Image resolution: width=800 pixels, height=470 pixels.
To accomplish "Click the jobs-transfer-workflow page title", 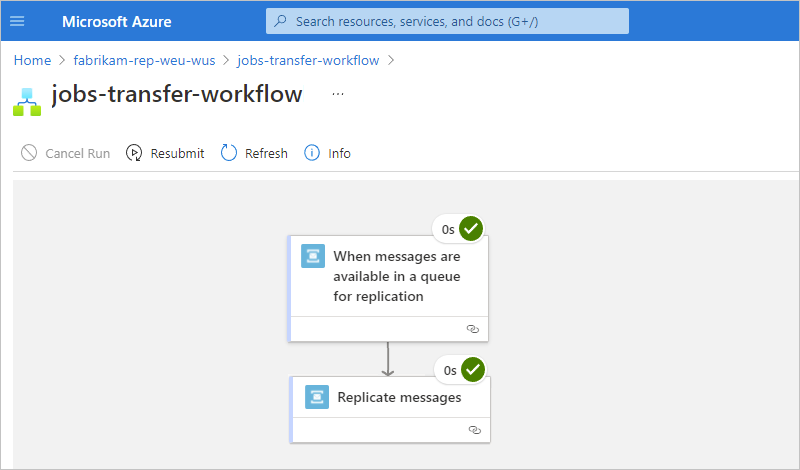I will click(x=177, y=94).
